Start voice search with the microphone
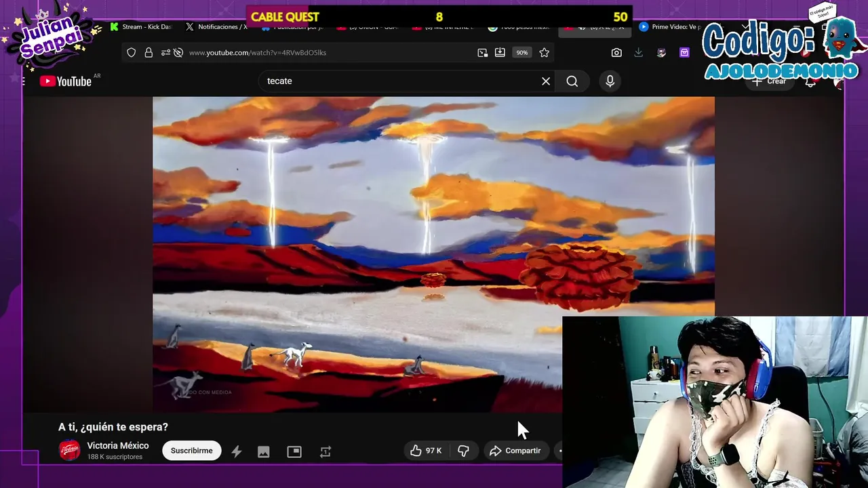This screenshot has height=488, width=868. [x=610, y=81]
